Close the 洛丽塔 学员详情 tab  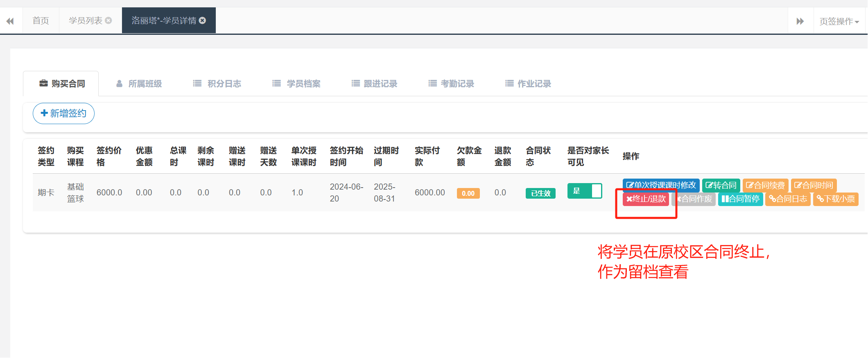pyautogui.click(x=202, y=20)
